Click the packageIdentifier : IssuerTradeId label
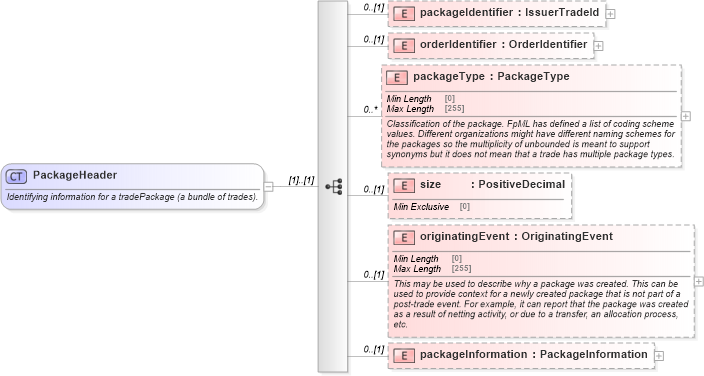The width and height of the screenshot is (704, 376). click(509, 13)
